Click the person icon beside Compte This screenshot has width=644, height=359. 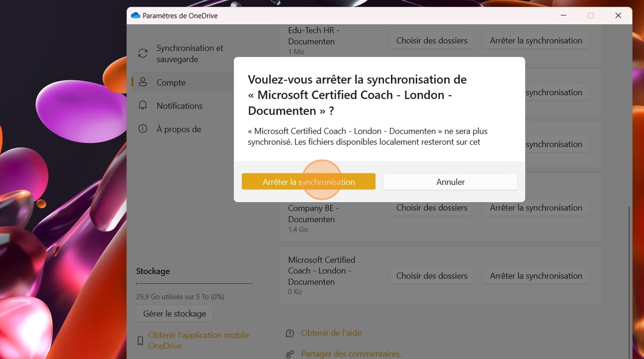143,82
